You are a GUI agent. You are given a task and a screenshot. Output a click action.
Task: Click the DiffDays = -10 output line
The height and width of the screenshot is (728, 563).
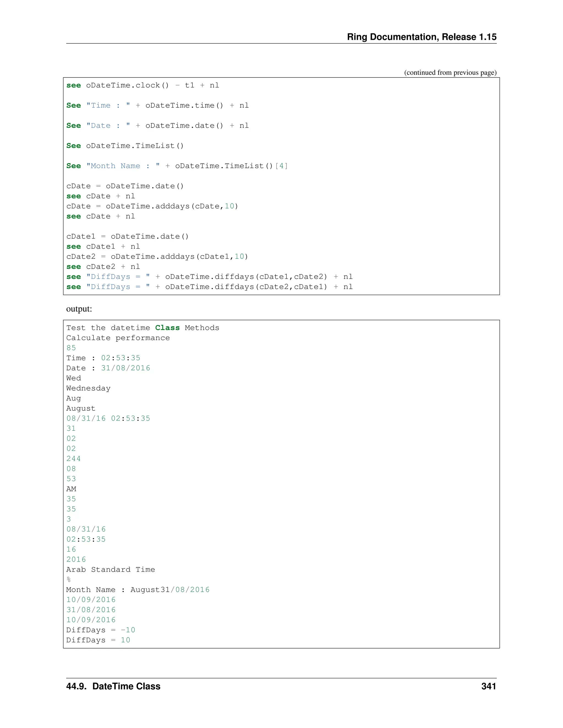click(100, 630)
